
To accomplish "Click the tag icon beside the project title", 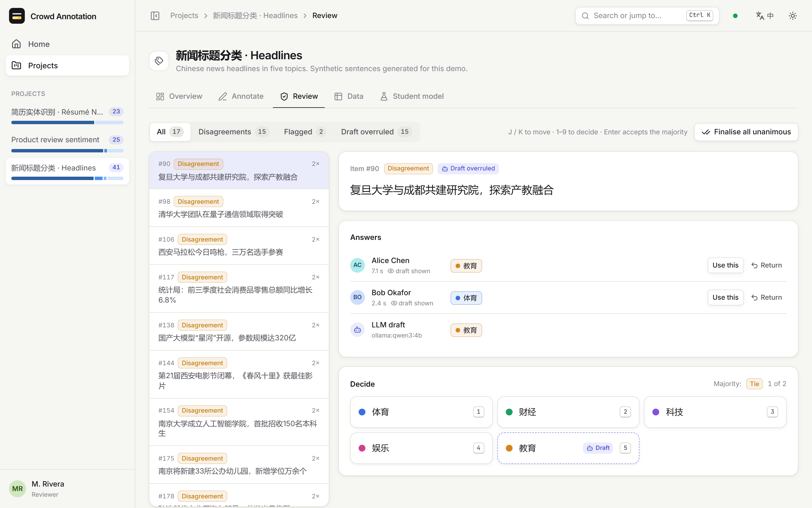I will pyautogui.click(x=159, y=61).
